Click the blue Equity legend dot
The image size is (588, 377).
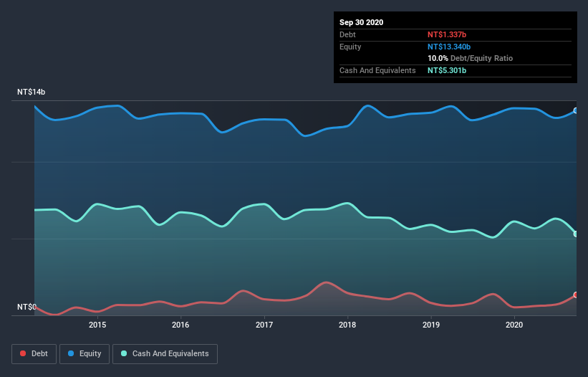(x=71, y=353)
